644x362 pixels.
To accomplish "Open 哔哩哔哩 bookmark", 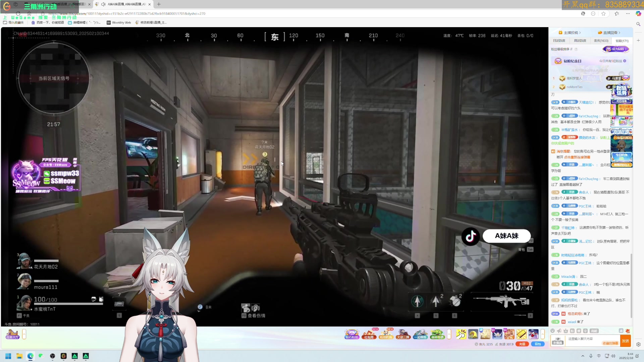I will (84, 23).
